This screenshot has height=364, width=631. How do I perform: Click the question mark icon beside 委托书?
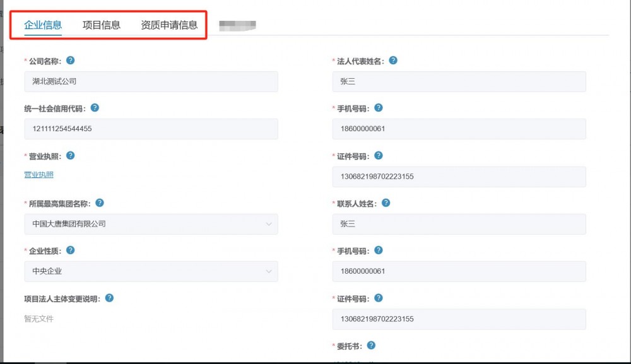point(371,345)
